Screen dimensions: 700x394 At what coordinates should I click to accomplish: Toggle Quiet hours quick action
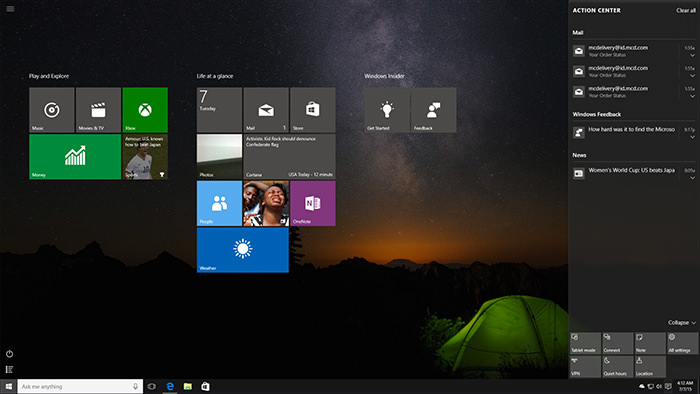pyautogui.click(x=618, y=366)
